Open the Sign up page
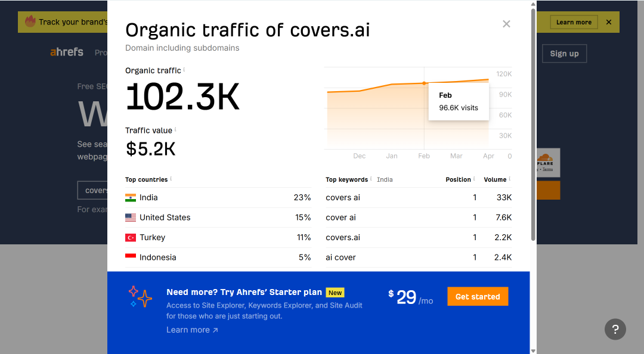Screen dimensions: 644x354 pyautogui.click(x=564, y=54)
